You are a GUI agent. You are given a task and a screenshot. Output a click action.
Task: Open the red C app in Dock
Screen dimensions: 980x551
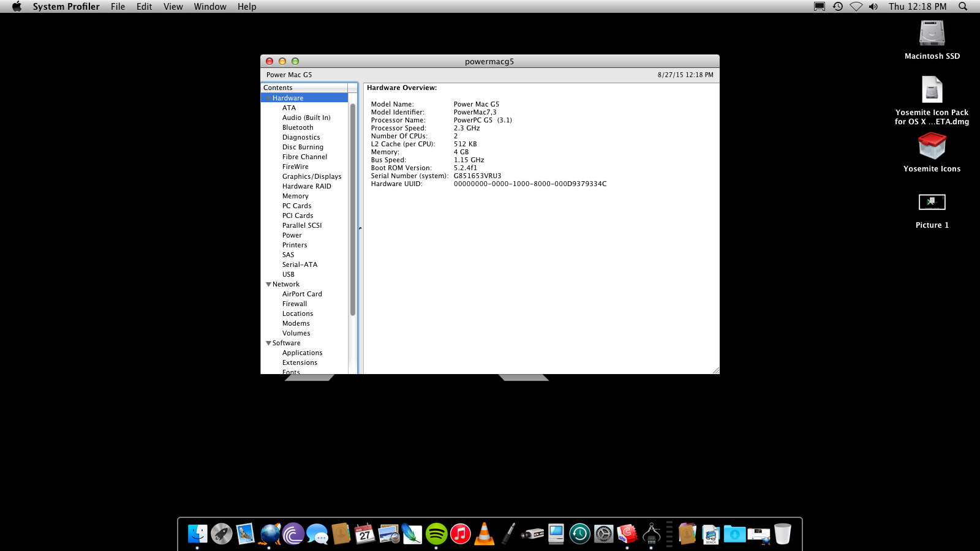click(627, 534)
